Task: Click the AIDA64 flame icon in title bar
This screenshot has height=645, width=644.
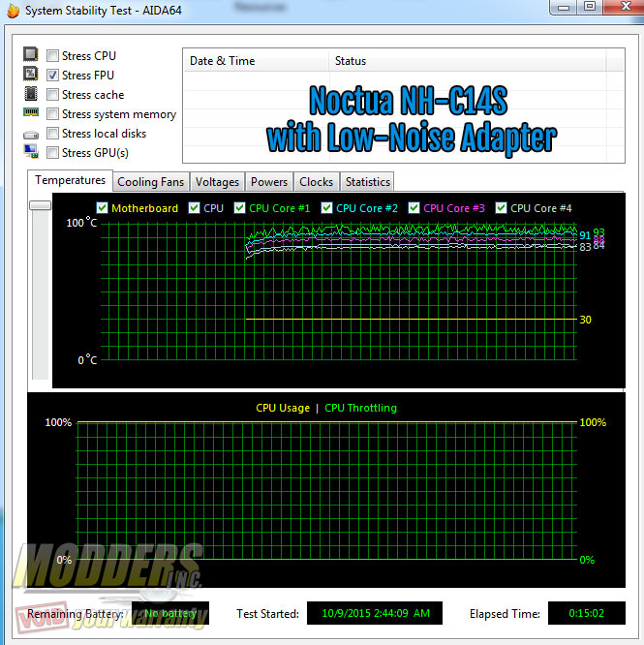Action: coord(14,11)
